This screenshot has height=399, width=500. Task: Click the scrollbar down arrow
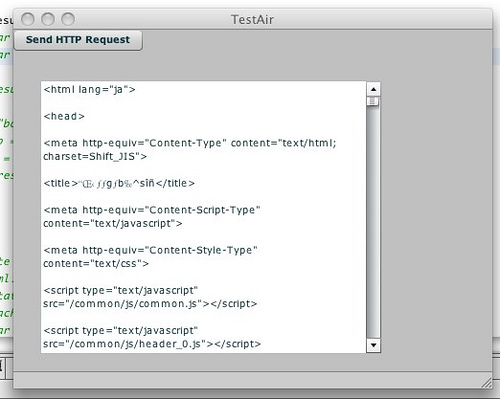373,345
